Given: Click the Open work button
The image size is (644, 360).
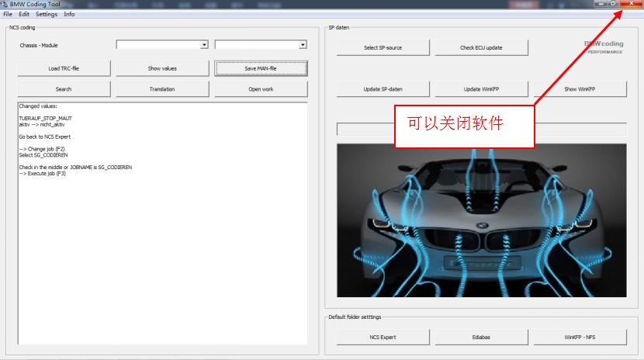Looking at the screenshot, I should click(261, 89).
